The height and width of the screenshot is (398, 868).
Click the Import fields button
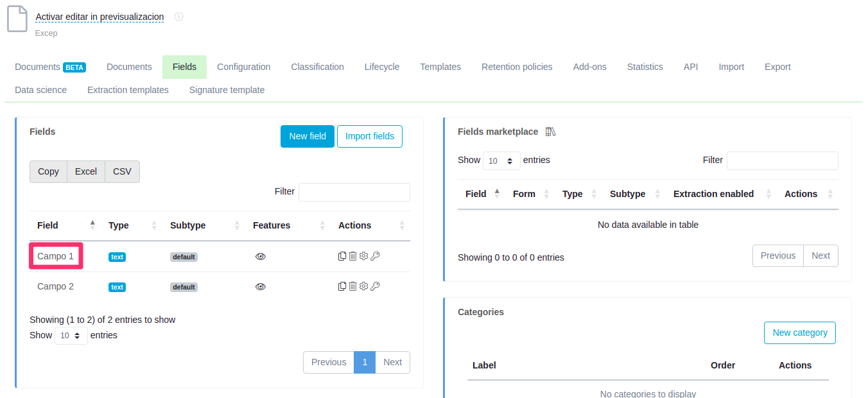[x=369, y=136]
